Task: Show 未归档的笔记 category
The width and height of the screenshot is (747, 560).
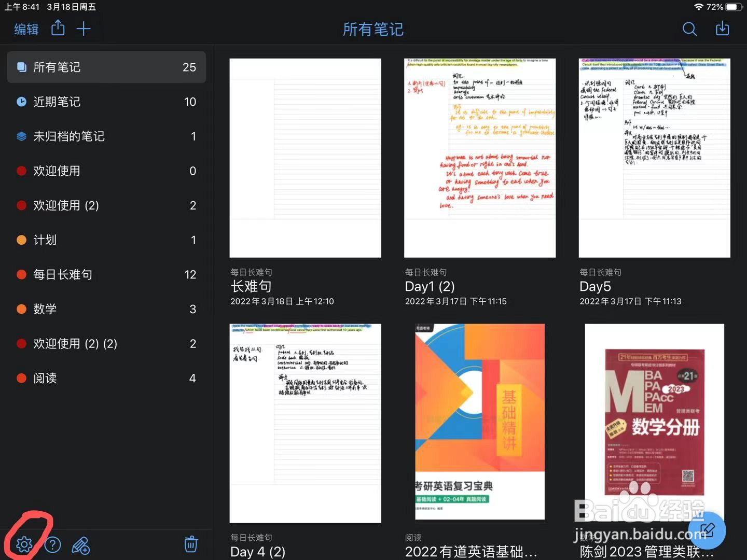Action: point(106,136)
